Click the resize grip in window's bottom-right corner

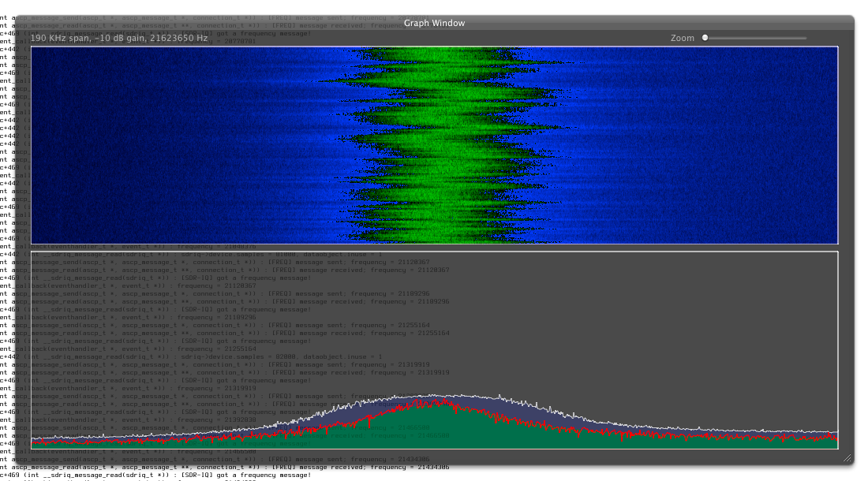click(847, 457)
